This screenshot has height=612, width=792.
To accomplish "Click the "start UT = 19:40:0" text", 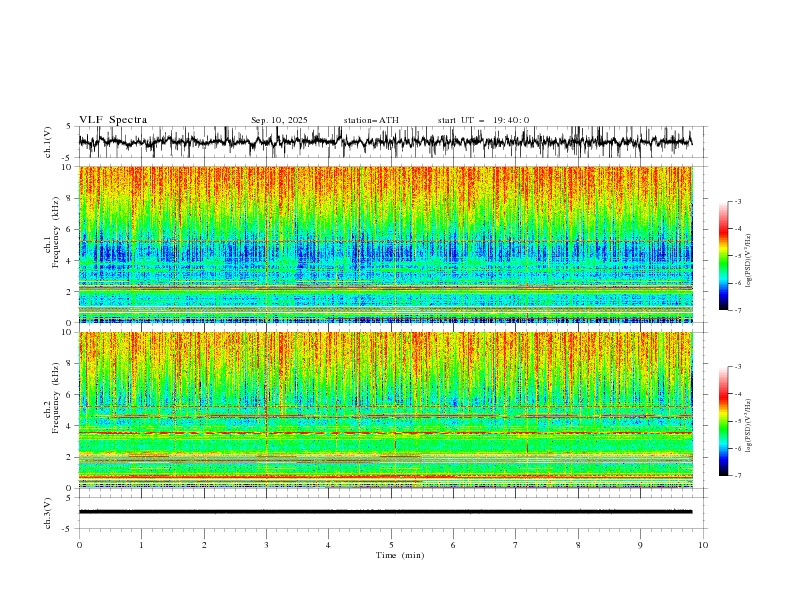I will pos(483,120).
